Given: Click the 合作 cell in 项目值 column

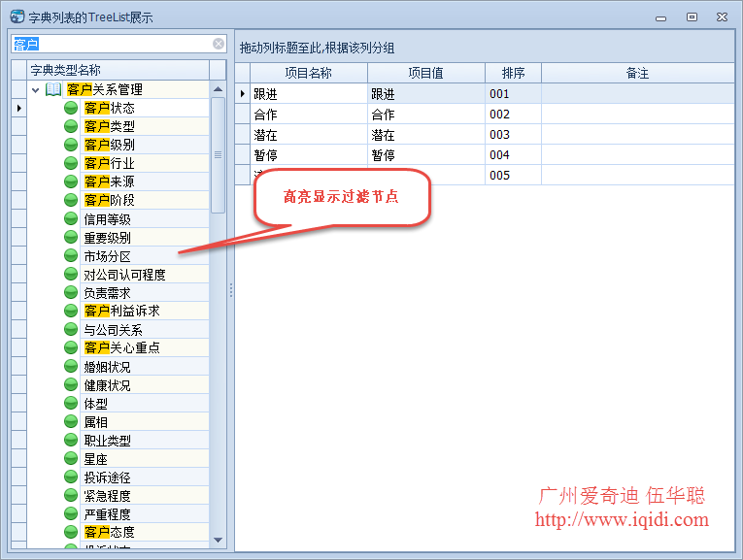Looking at the screenshot, I should click(x=426, y=115).
